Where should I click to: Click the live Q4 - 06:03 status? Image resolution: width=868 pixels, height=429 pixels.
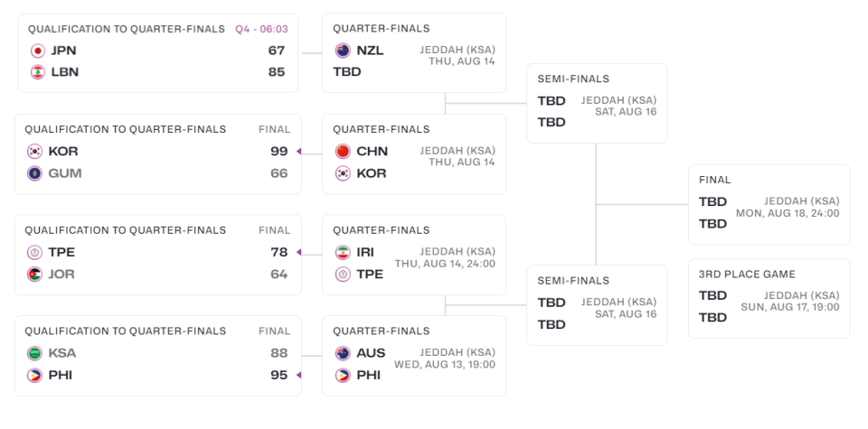[x=261, y=29]
